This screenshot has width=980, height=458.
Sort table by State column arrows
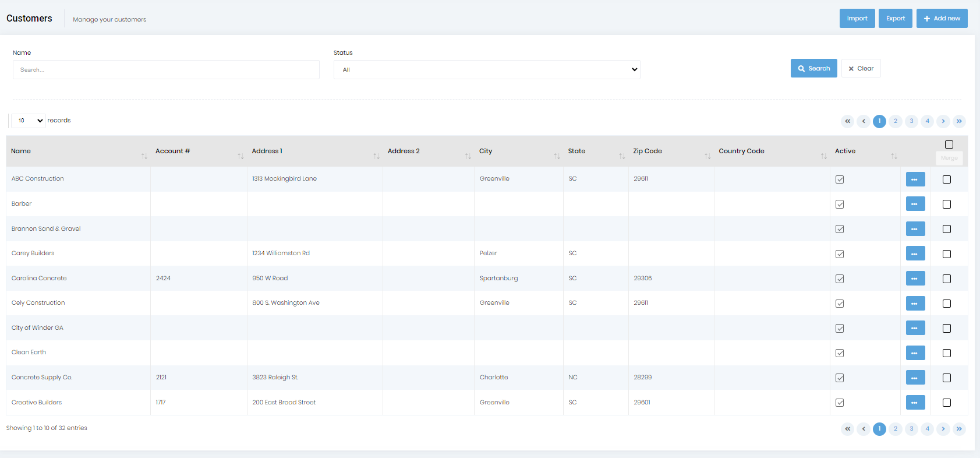(x=622, y=156)
